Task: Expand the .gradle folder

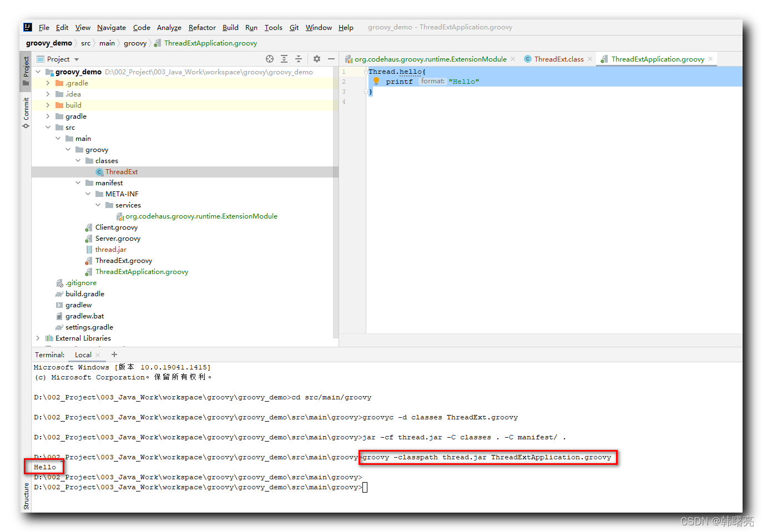Action: point(48,83)
